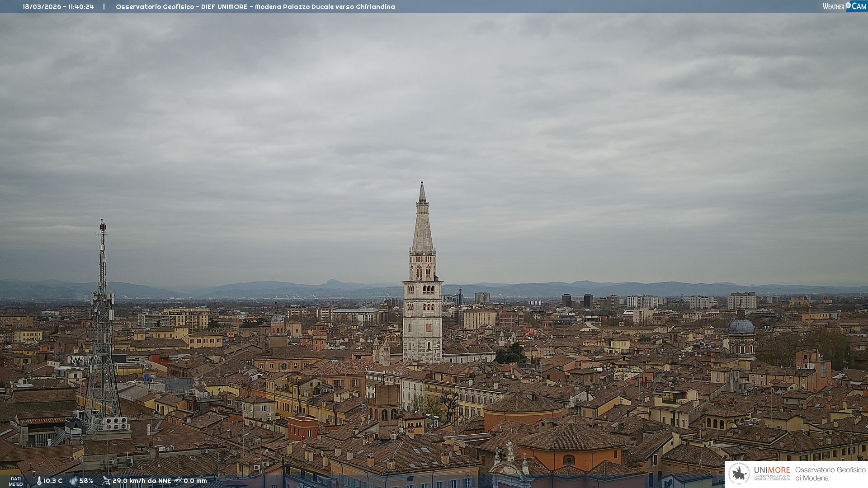Click the Ghirlandina tower spire
Screen dimensions: 868x488
tap(422, 226)
